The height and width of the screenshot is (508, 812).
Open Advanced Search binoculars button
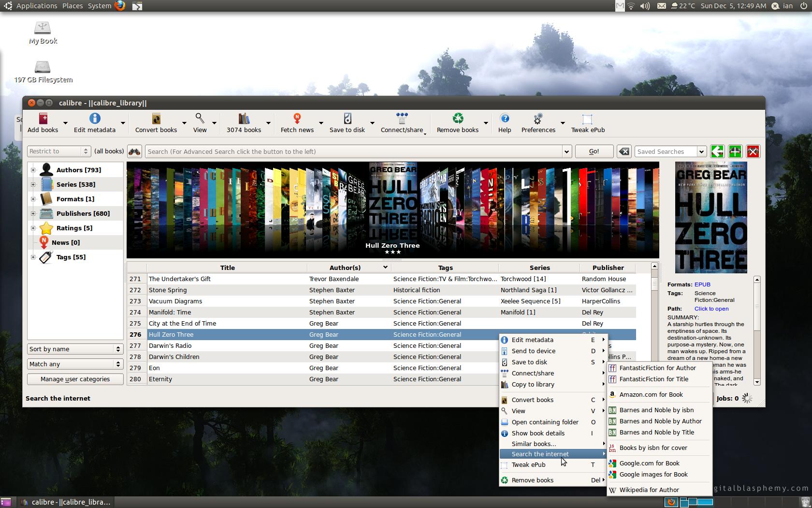coord(134,151)
